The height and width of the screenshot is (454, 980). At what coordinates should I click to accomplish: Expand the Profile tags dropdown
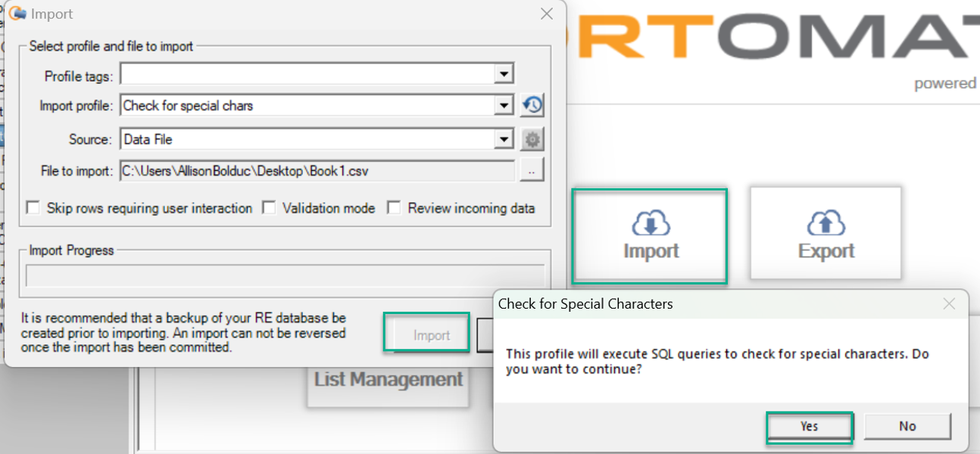[504, 73]
